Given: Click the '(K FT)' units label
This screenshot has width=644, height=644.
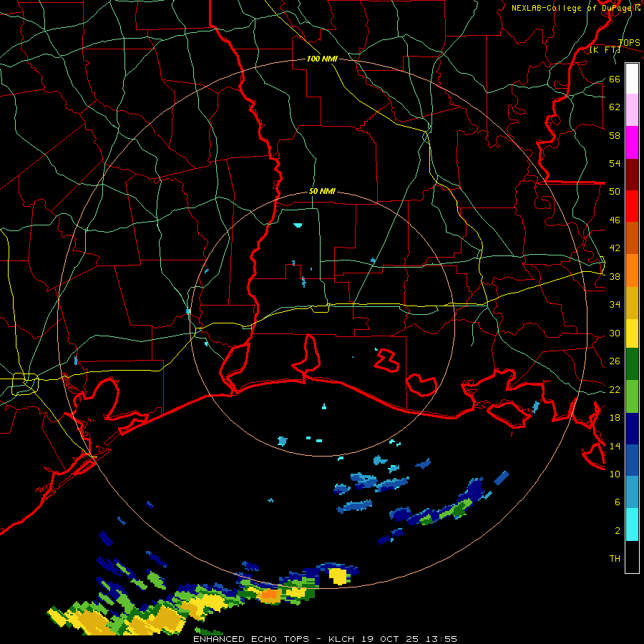Looking at the screenshot, I should (x=605, y=50).
